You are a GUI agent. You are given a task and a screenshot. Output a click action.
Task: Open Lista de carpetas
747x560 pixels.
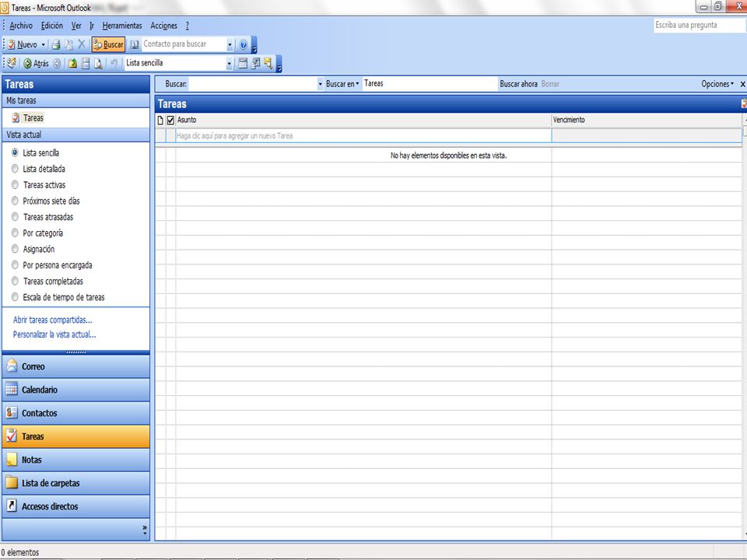coord(75,483)
